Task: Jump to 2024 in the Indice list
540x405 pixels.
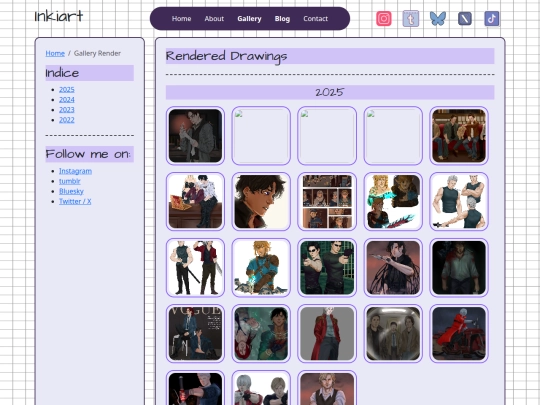Action: point(67,100)
